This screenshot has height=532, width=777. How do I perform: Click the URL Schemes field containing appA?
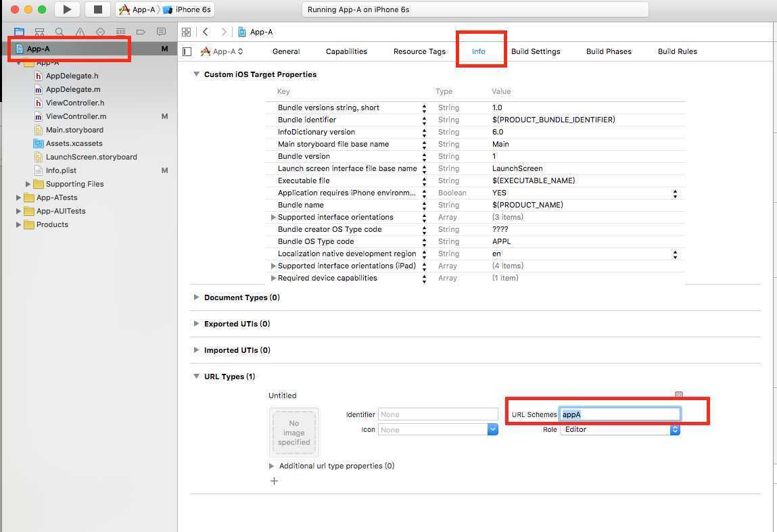click(619, 414)
